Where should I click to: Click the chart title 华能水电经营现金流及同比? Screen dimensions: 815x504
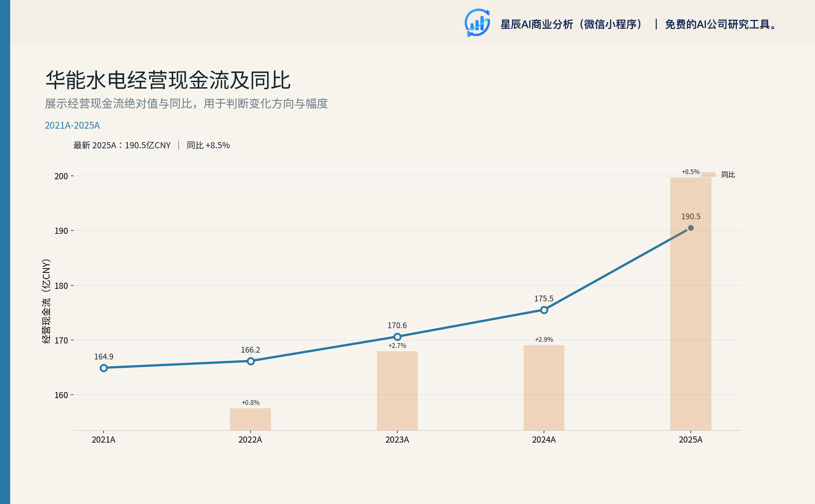pyautogui.click(x=168, y=80)
